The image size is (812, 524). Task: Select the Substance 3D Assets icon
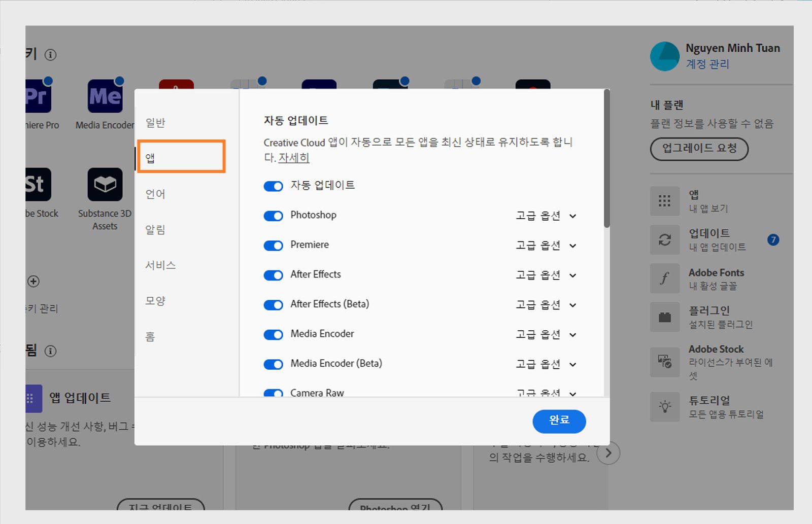[104, 185]
